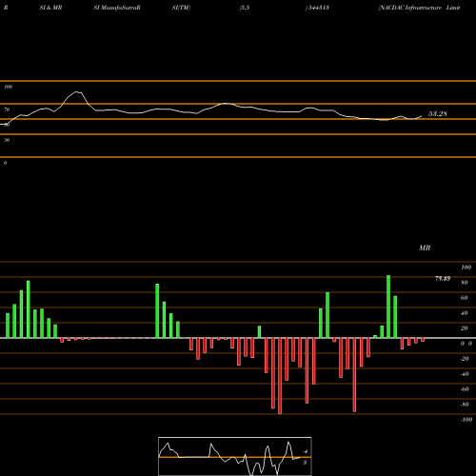Click the 'NACDAC Infrastructure' title text
This screenshot has height=476, width=476.
pyautogui.click(x=410, y=8)
